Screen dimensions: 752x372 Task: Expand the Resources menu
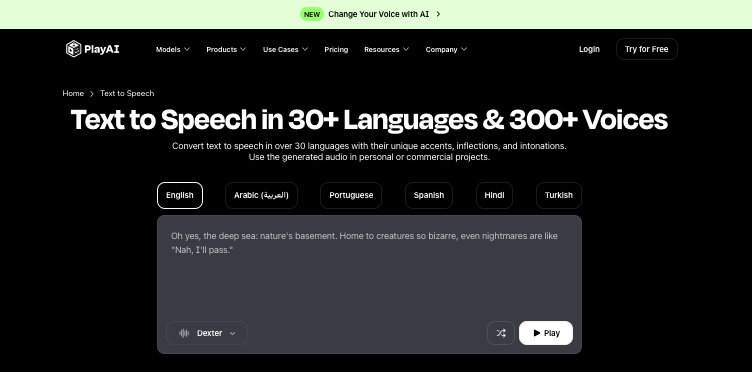click(387, 49)
